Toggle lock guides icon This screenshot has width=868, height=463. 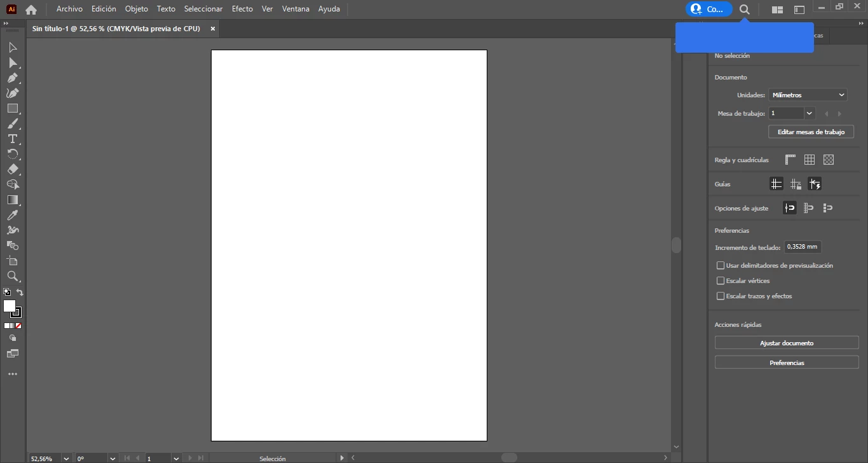pos(796,184)
